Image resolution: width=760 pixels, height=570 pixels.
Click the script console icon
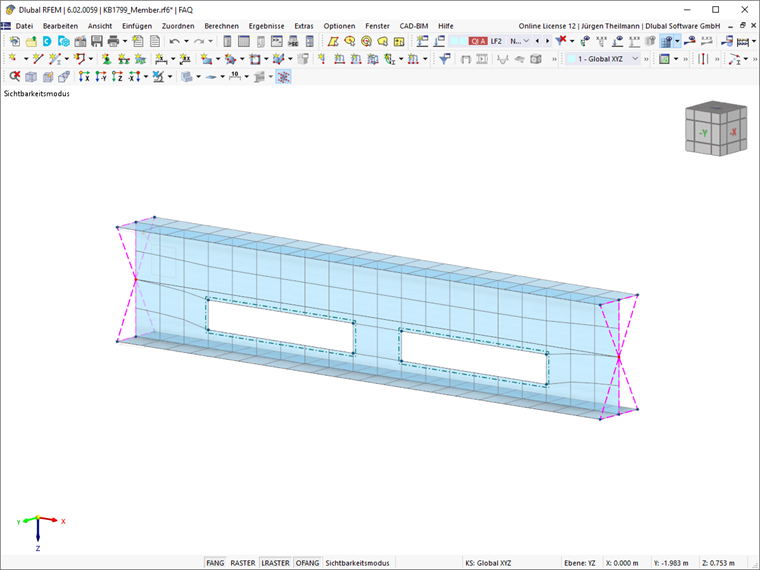pos(277,41)
